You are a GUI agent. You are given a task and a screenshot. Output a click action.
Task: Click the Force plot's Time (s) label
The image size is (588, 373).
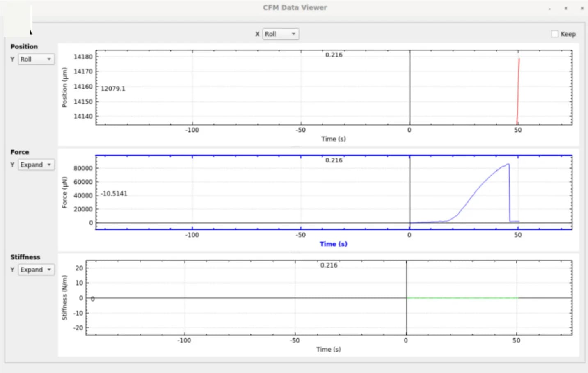pyautogui.click(x=333, y=244)
